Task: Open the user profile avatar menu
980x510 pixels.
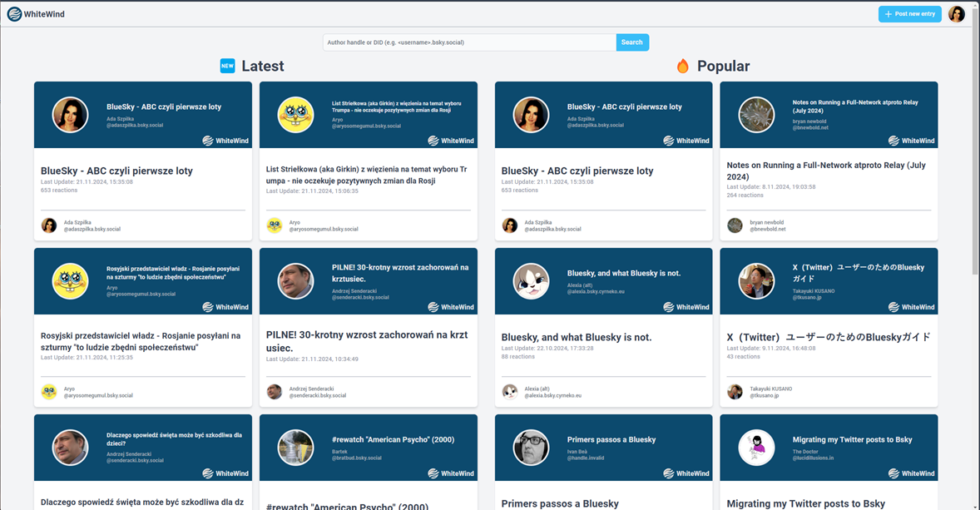Action: (957, 14)
